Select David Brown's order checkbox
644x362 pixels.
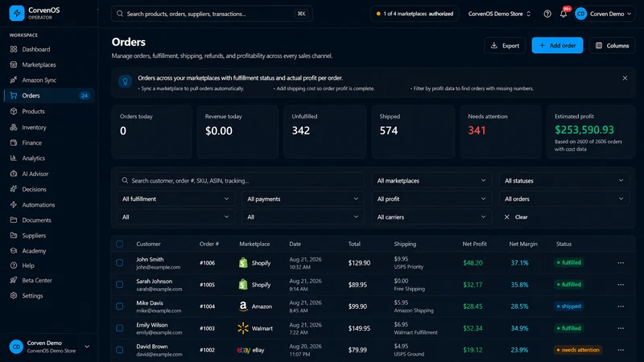pyautogui.click(x=119, y=350)
